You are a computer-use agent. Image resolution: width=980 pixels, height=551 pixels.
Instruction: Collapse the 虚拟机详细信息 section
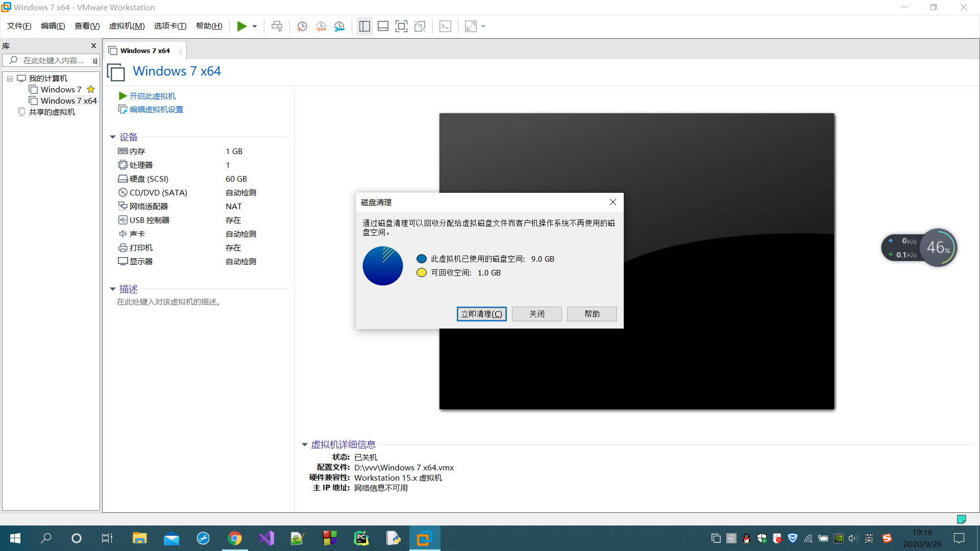point(305,445)
